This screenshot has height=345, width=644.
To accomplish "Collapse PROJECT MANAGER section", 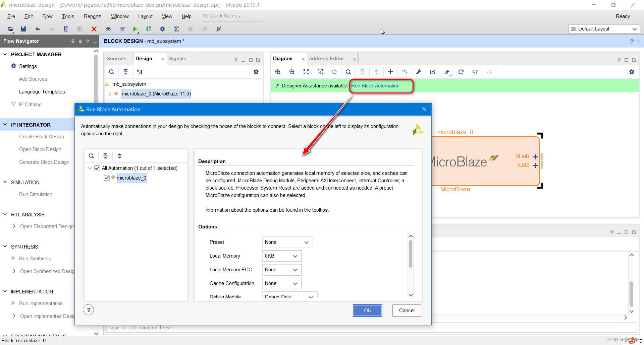I will (5, 54).
